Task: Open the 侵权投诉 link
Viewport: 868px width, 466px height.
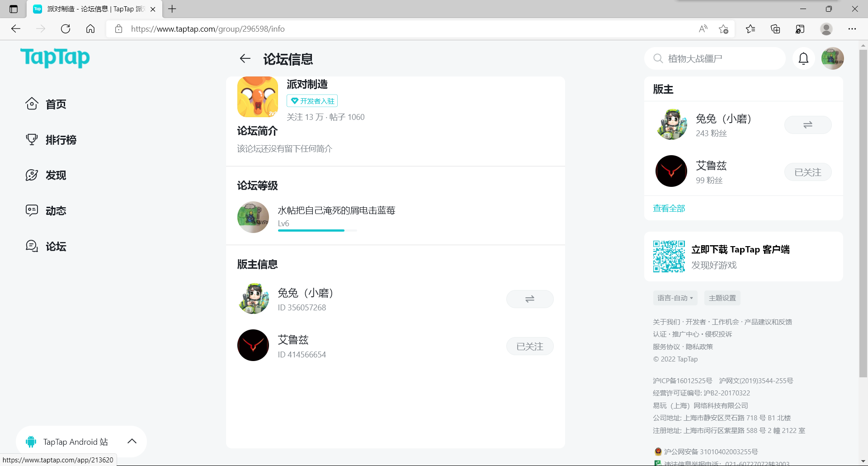Action: (x=718, y=334)
